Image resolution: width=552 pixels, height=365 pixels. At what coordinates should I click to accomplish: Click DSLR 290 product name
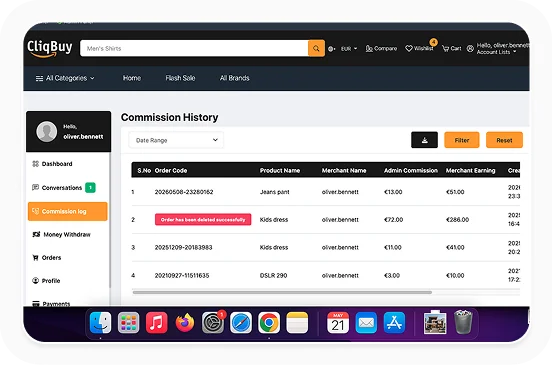click(274, 275)
